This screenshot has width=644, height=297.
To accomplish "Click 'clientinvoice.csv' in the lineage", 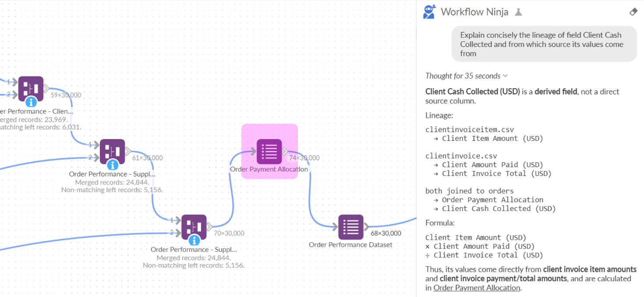I will pos(461,156).
